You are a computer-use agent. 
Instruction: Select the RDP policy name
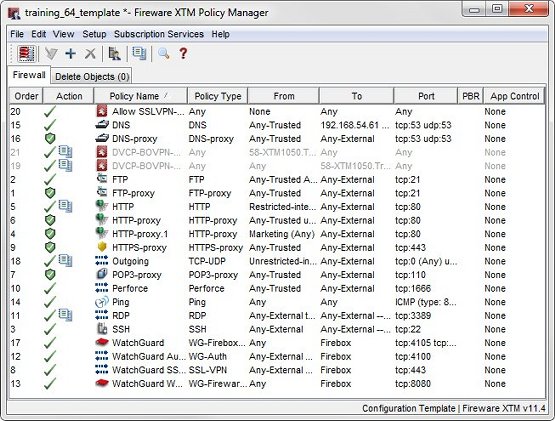click(x=121, y=315)
